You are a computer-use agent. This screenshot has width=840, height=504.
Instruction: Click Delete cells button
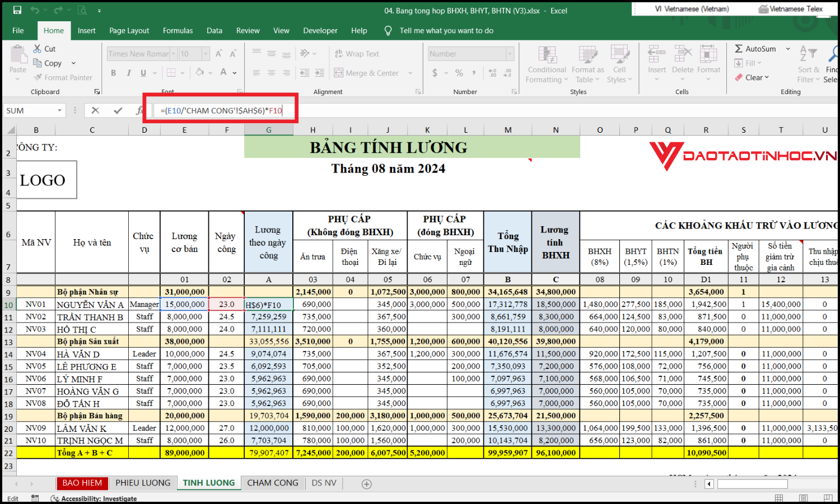[683, 63]
